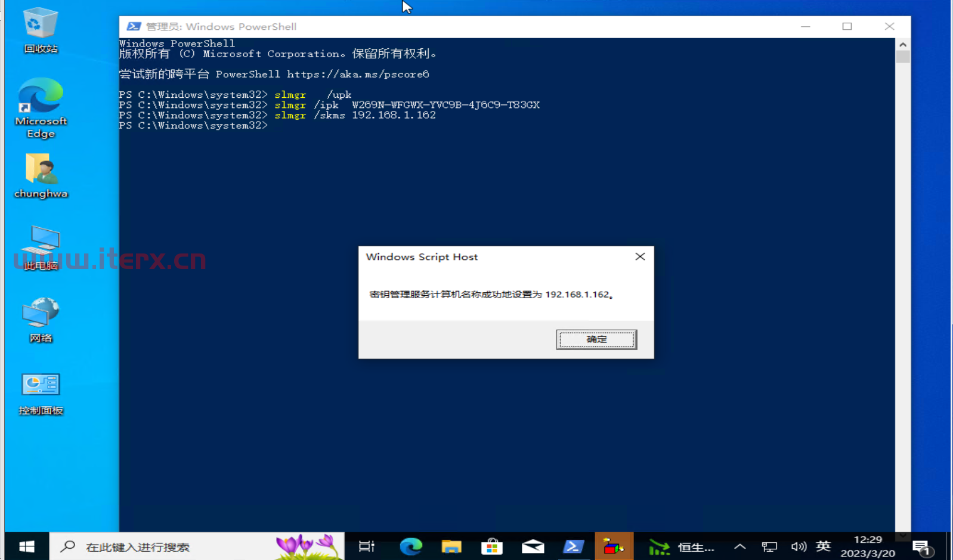This screenshot has height=560, width=953.
Task: Open File Explorer from the taskbar
Action: tap(451, 546)
